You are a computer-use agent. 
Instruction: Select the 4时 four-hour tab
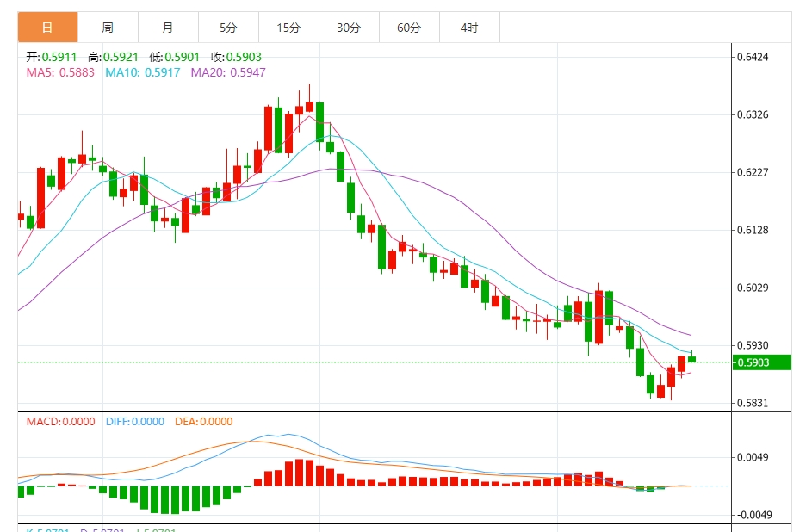pyautogui.click(x=469, y=28)
